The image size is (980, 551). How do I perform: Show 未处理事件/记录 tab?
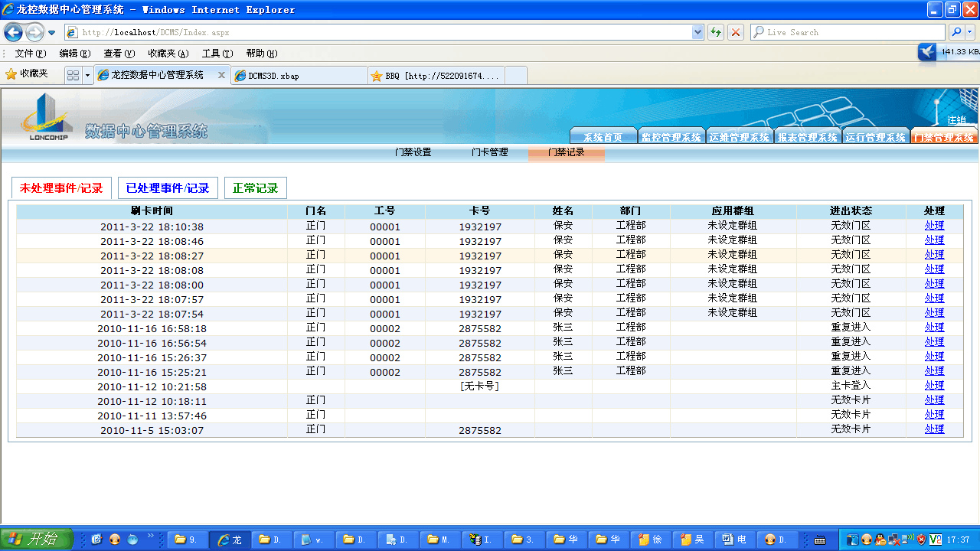(61, 188)
